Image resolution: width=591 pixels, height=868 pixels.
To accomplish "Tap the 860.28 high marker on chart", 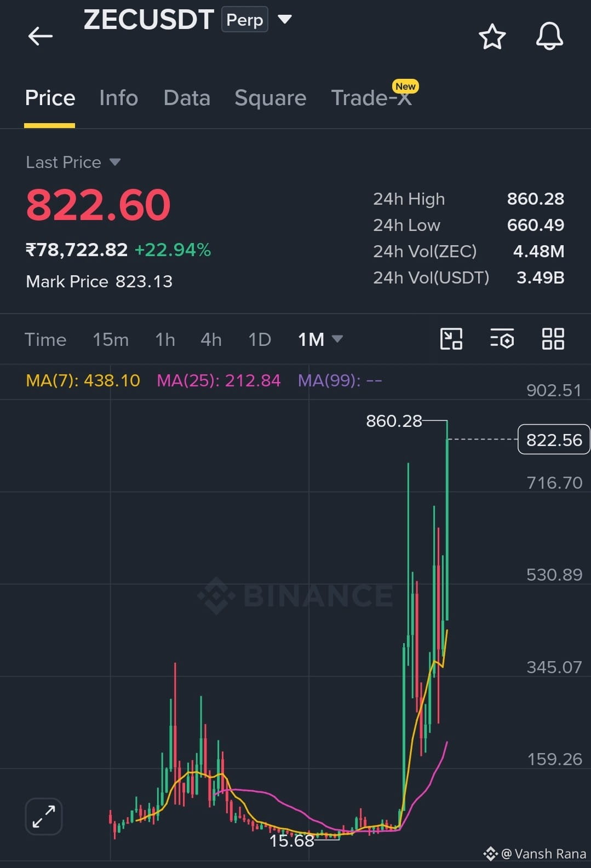I will tap(394, 421).
